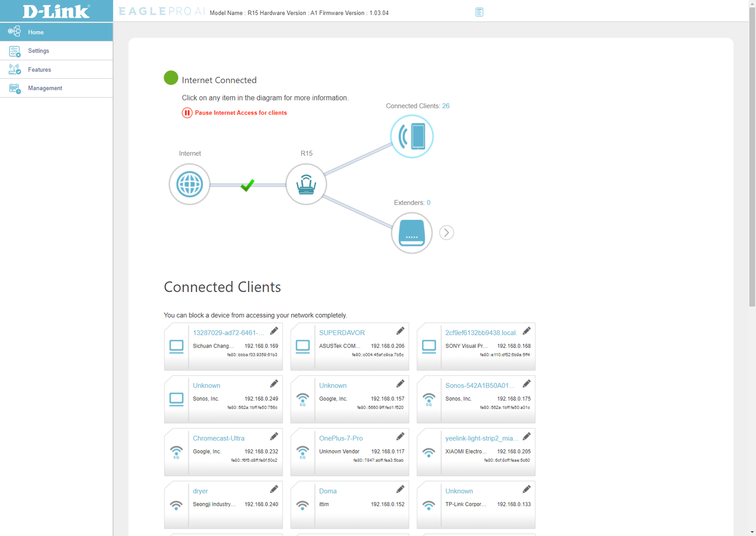Screen dimensions: 756x536
Task: Click the Seongji Industry vendor text
Action: 215,505
